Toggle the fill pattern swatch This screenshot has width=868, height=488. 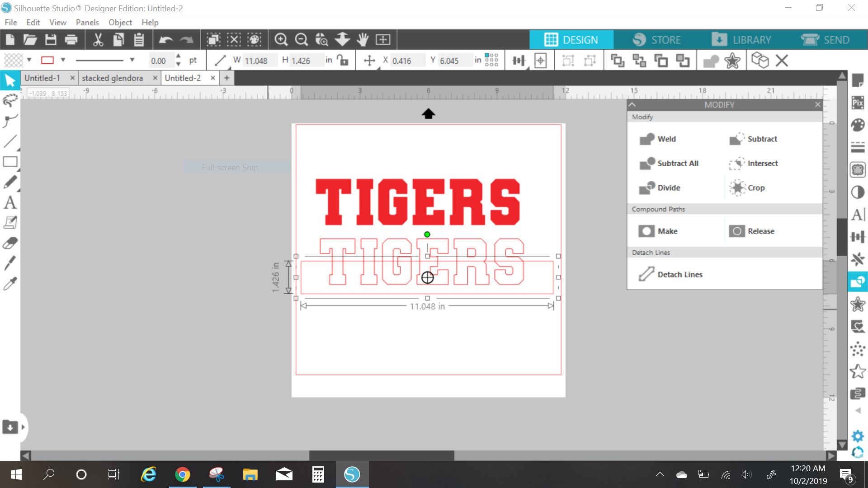pos(14,60)
